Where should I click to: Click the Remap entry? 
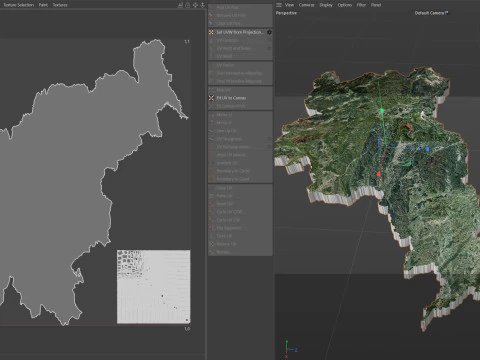pos(240,252)
